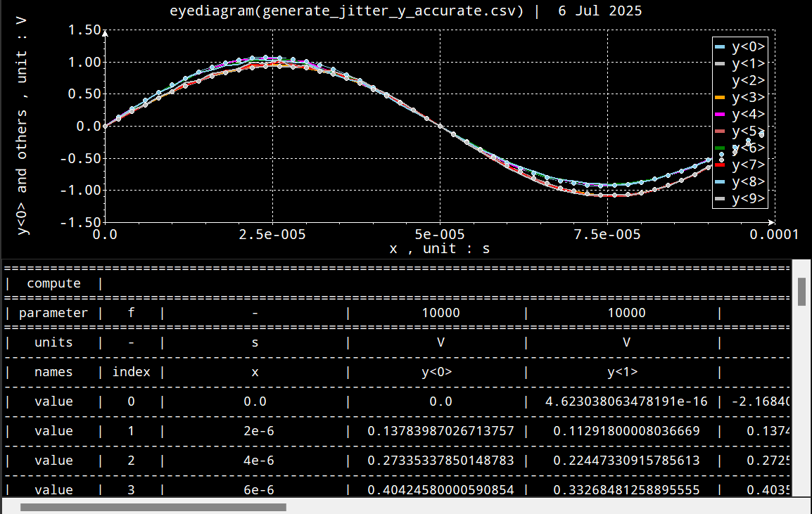
Task: Select the x value cell '2e-6'
Action: coord(255,431)
